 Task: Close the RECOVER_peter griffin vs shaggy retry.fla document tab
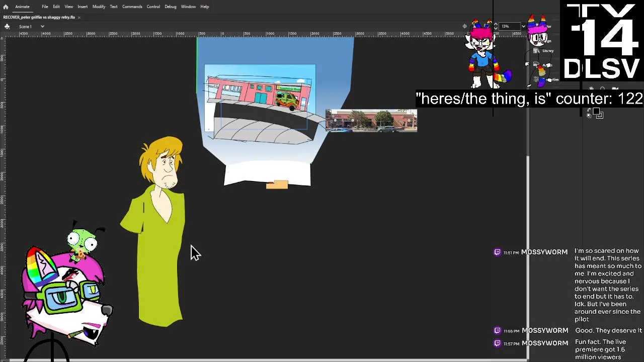79,17
